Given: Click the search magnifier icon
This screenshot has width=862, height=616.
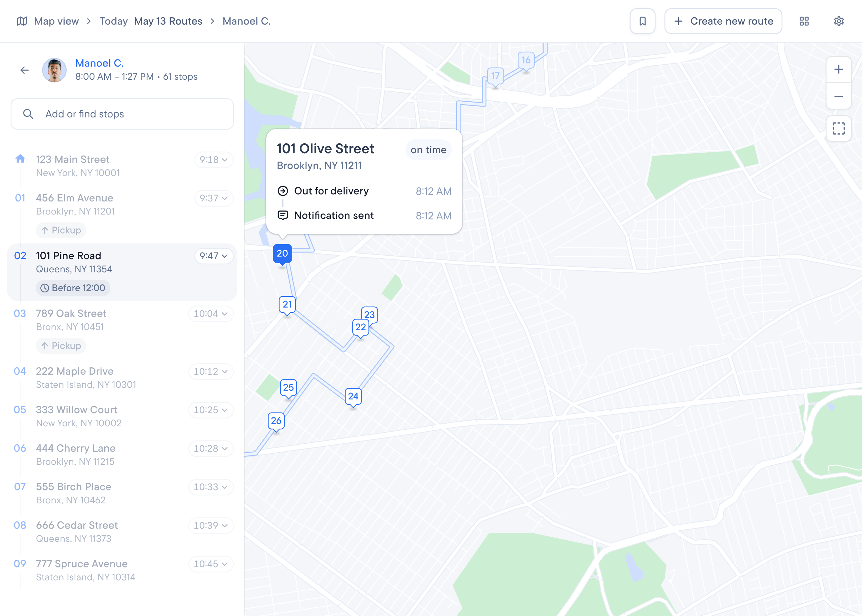Looking at the screenshot, I should [x=28, y=114].
